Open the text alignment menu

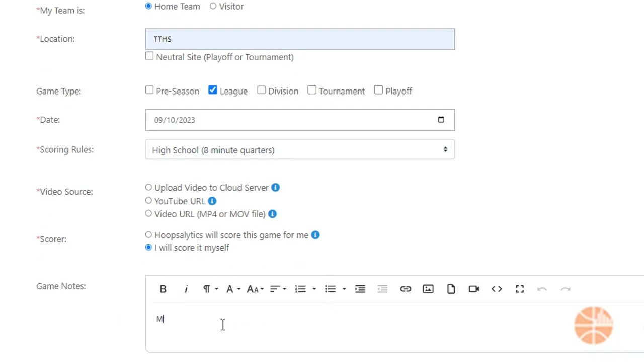point(278,289)
